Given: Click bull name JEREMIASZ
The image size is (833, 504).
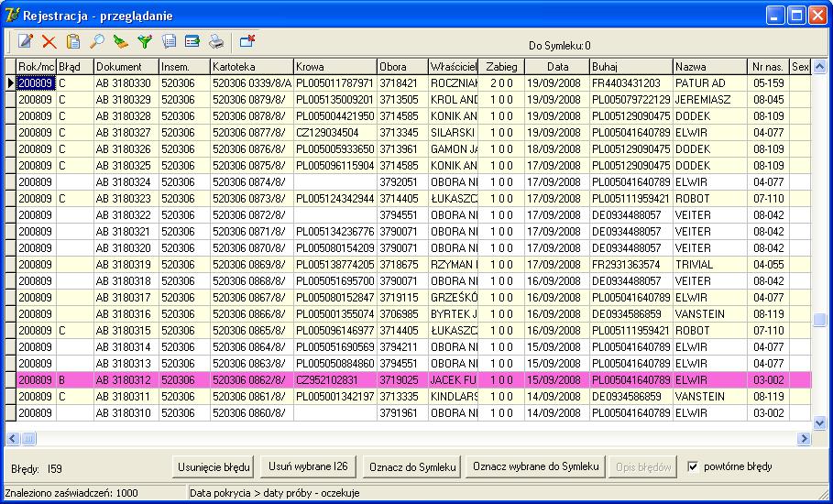Looking at the screenshot, I should pos(710,99).
